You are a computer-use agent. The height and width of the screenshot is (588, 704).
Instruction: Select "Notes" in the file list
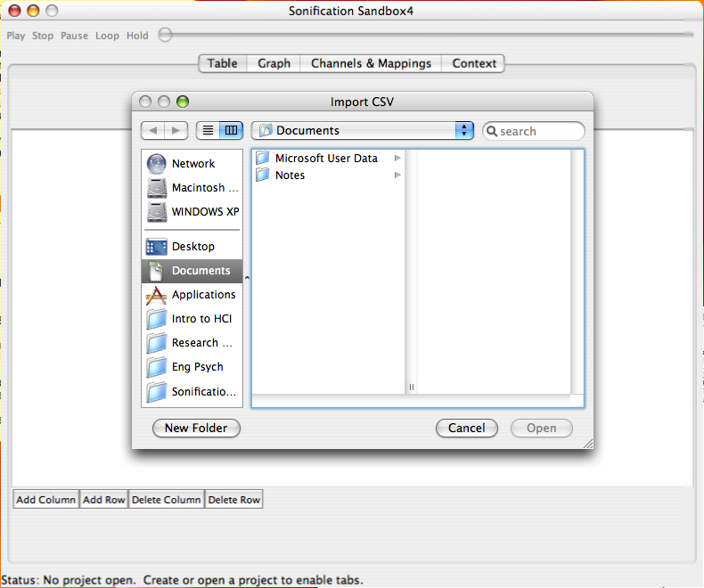point(290,175)
